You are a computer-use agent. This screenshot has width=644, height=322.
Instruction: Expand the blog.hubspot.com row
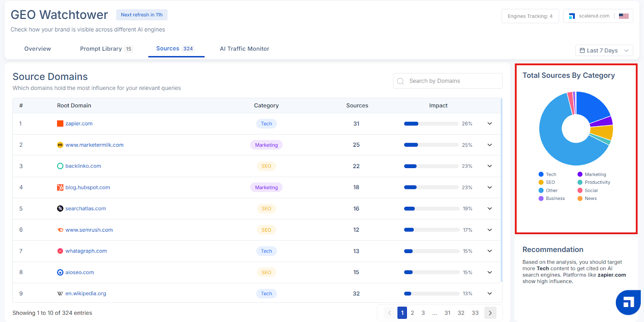point(490,187)
